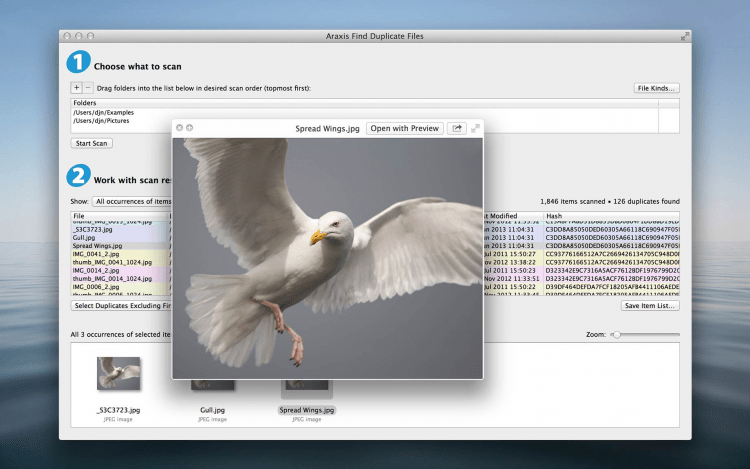The width and height of the screenshot is (750, 469).
Task: Click the Save Item List… button
Action: [x=650, y=305]
